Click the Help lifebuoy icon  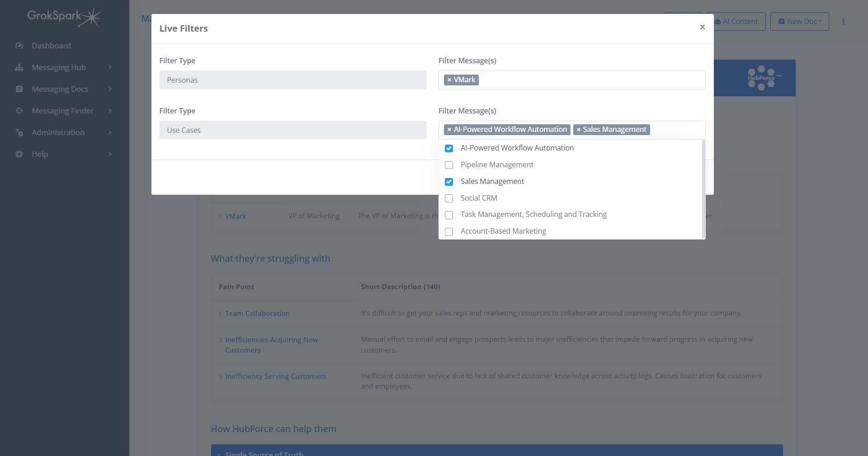click(19, 154)
